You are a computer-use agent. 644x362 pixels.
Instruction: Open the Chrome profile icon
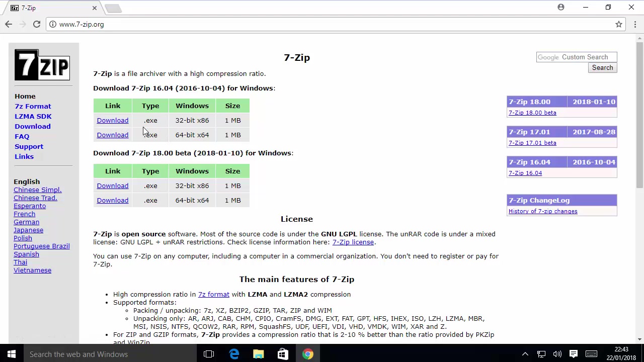click(561, 7)
